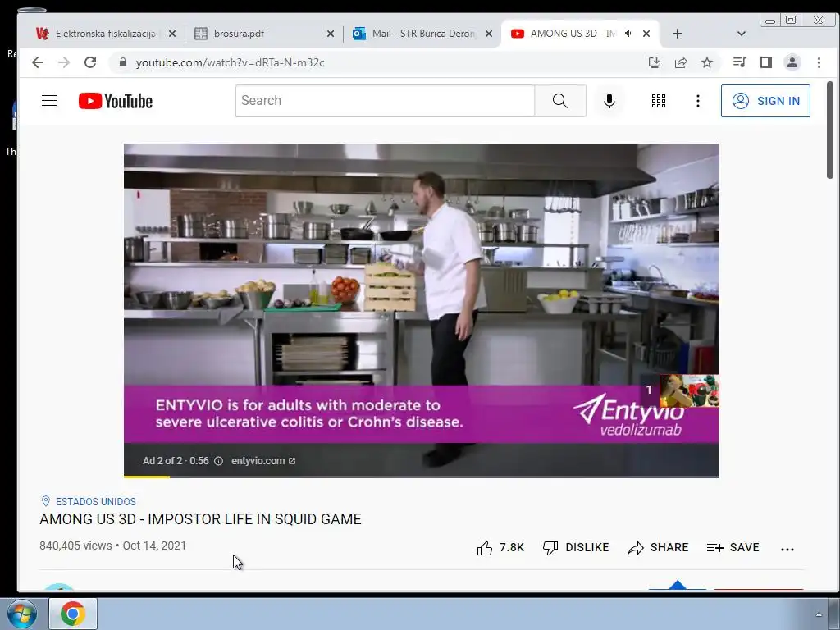Open Chrome profile avatar
Screen dimensions: 840x630
pos(792,62)
